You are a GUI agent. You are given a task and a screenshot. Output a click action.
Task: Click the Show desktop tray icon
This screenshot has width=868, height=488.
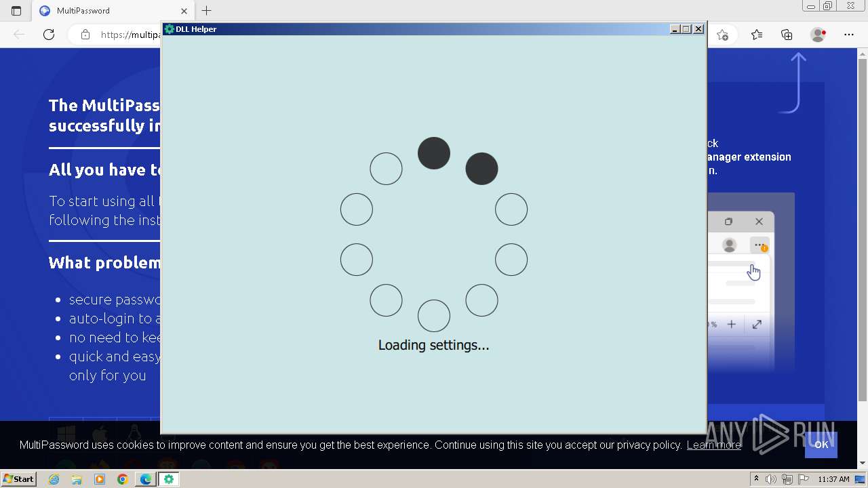(x=861, y=479)
